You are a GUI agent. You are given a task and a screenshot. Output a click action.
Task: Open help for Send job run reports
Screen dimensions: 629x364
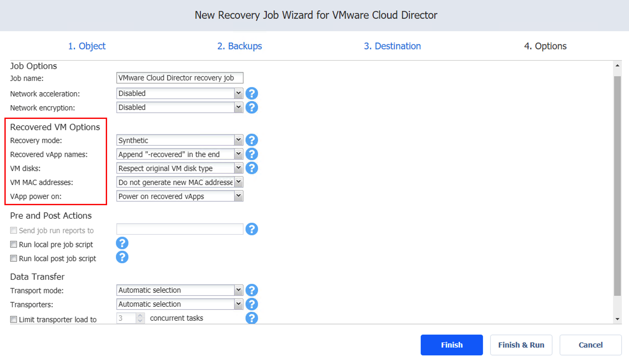tap(251, 229)
